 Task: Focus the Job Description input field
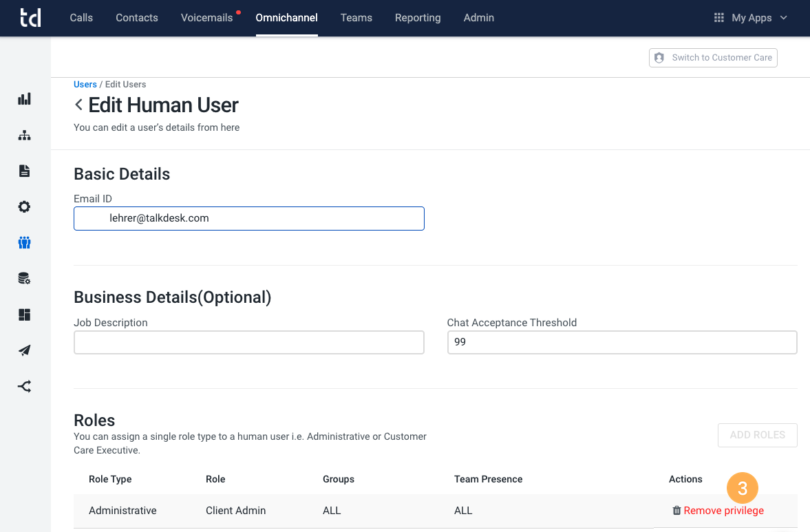tap(249, 343)
